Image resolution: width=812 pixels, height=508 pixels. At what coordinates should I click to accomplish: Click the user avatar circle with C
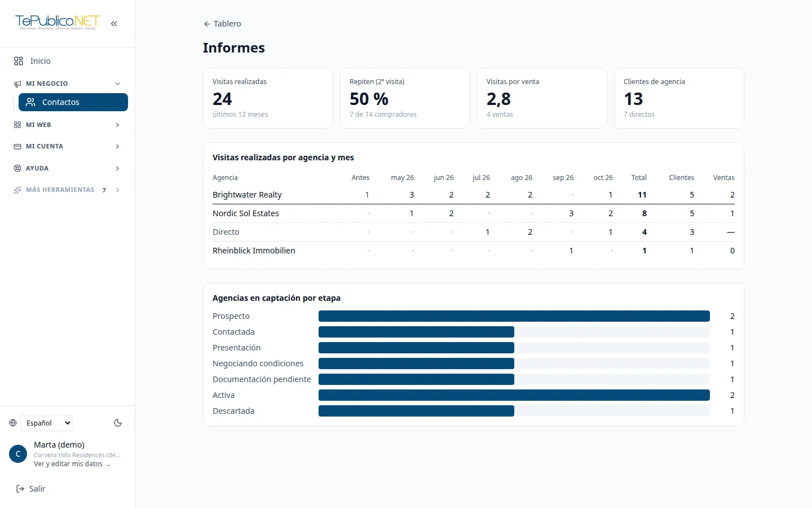coord(18,454)
